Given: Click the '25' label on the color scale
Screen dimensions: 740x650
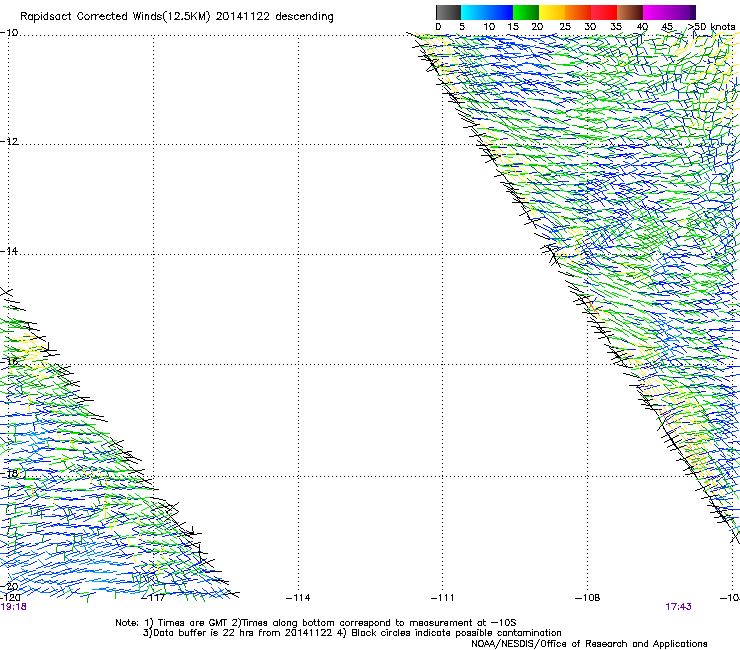Looking at the screenshot, I should (x=565, y=27).
